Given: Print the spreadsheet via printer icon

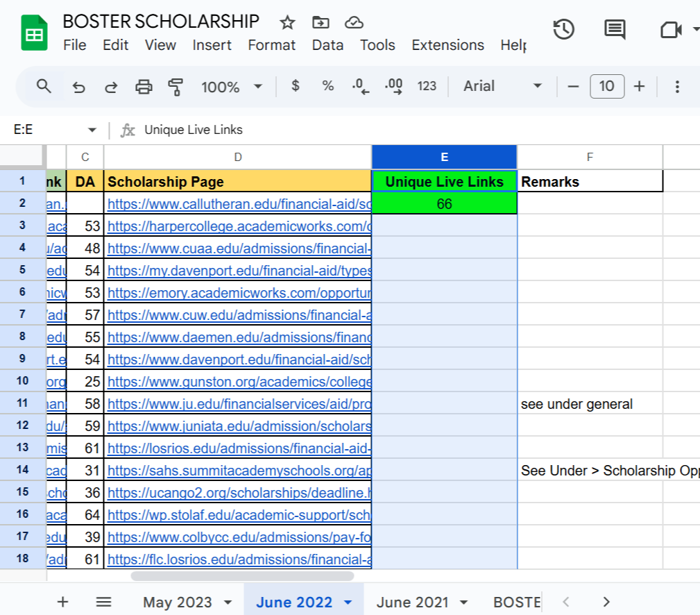Looking at the screenshot, I should coord(144,87).
